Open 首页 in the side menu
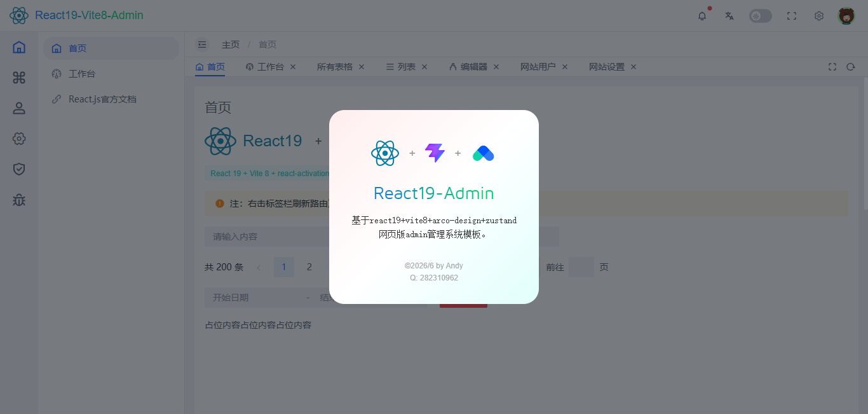This screenshot has width=868, height=414. pyautogui.click(x=111, y=48)
